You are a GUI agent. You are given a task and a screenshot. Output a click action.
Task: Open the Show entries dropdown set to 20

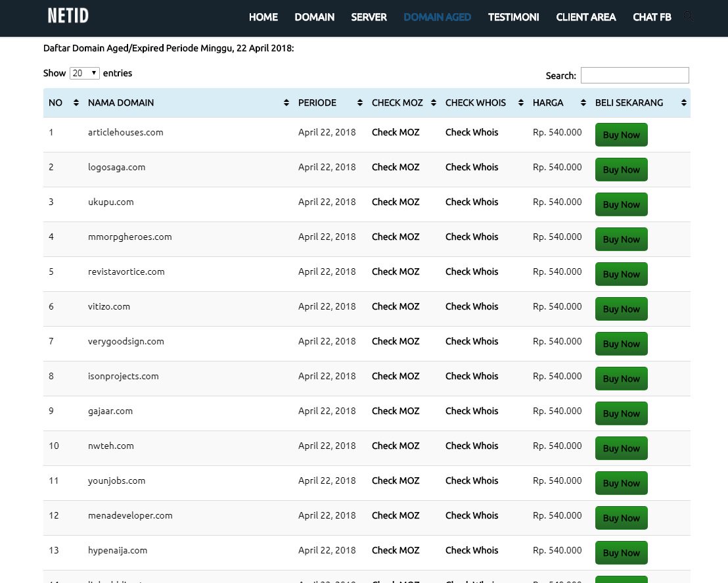pyautogui.click(x=85, y=74)
